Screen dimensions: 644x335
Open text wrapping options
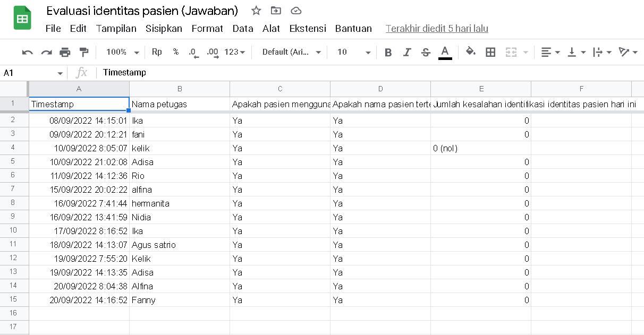pyautogui.click(x=602, y=52)
